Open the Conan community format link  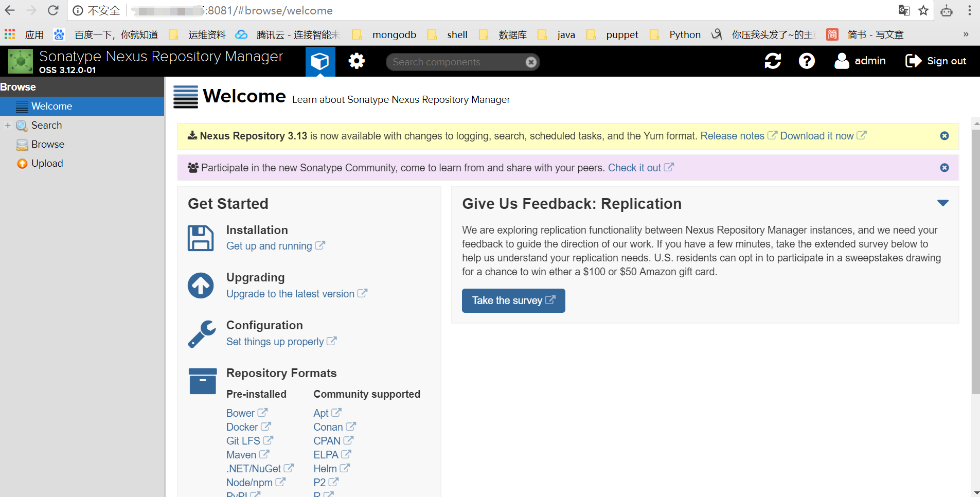click(x=334, y=427)
